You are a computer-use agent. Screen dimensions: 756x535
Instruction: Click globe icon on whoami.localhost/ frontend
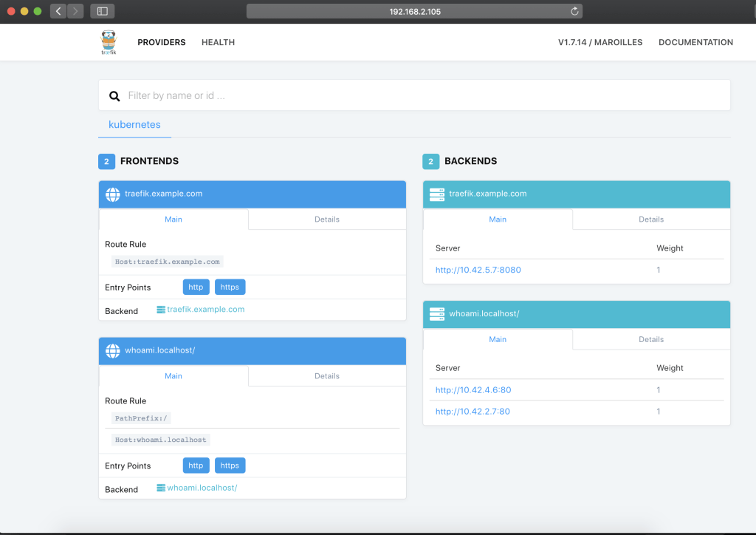click(113, 351)
